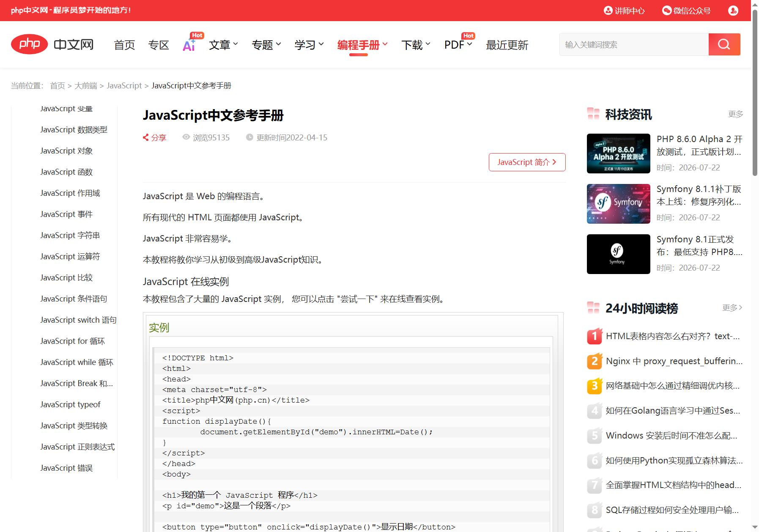Open JavaScript 数据类型 in sidebar
Viewport: 759px width, 532px height.
[74, 130]
